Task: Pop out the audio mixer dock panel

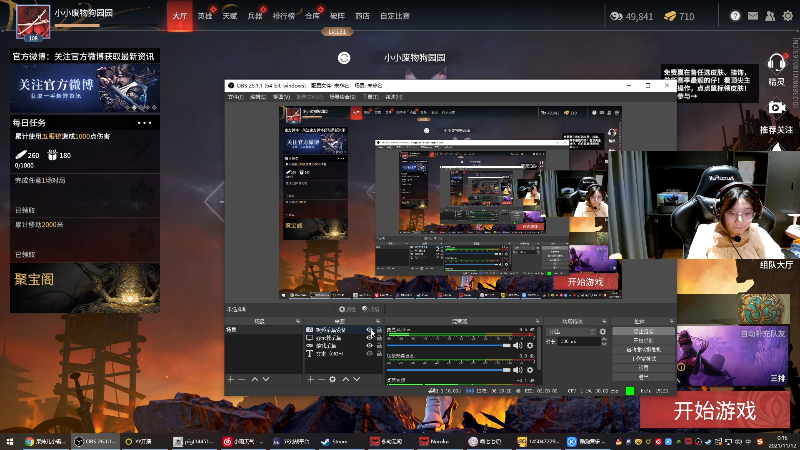Action: 537,321
